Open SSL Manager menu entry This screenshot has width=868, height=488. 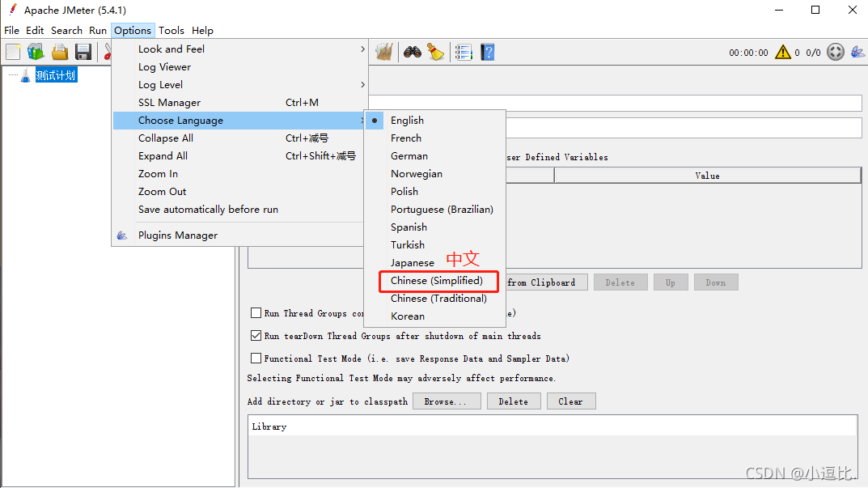[x=240, y=103]
